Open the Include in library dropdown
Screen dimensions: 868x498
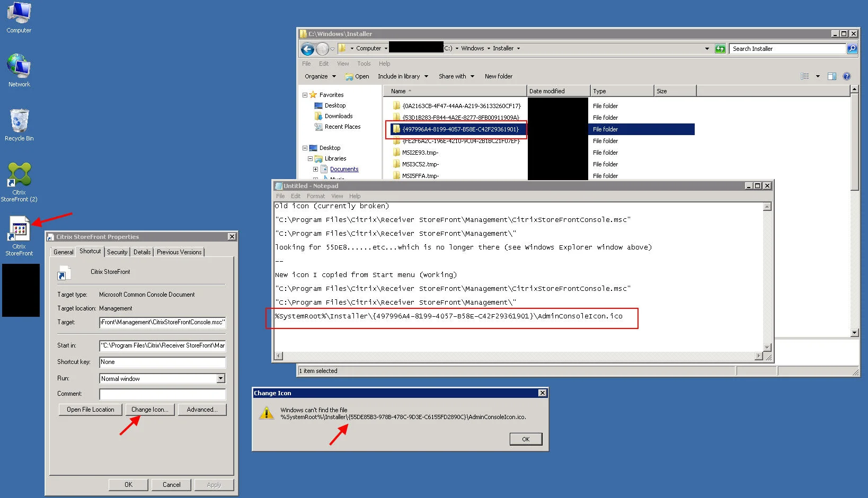(x=403, y=76)
